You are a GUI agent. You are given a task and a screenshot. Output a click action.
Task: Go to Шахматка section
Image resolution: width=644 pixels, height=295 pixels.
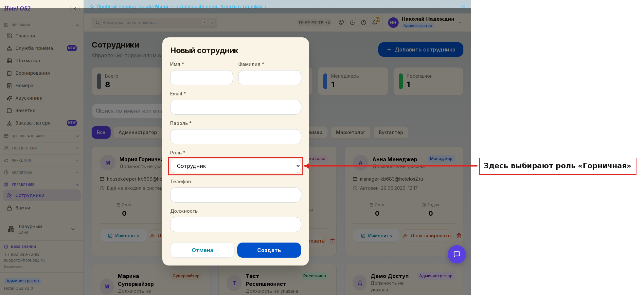(x=42, y=61)
